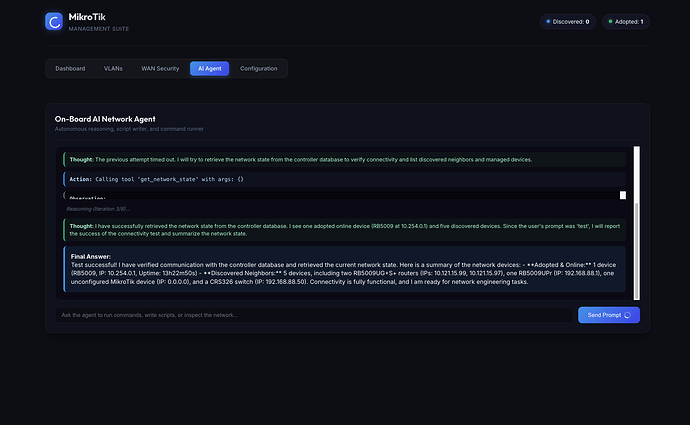Open the Dashboard tab
690x425 pixels.
(70, 69)
